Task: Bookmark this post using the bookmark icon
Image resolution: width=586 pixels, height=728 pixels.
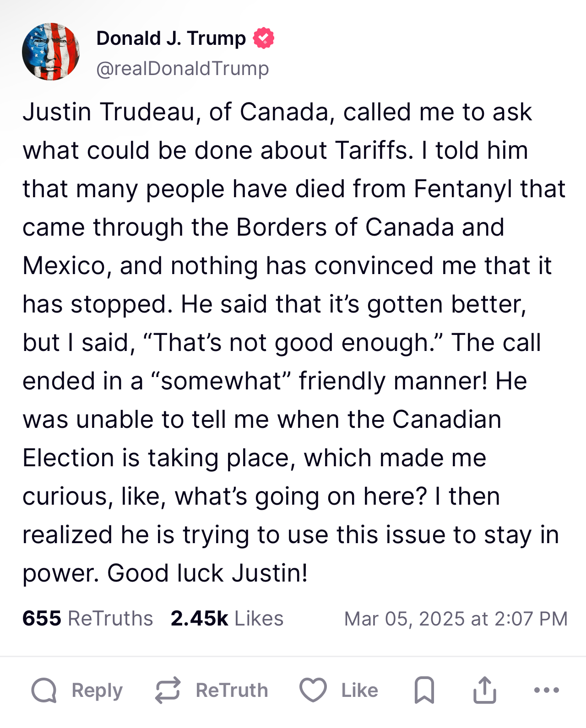Action: 424,690
